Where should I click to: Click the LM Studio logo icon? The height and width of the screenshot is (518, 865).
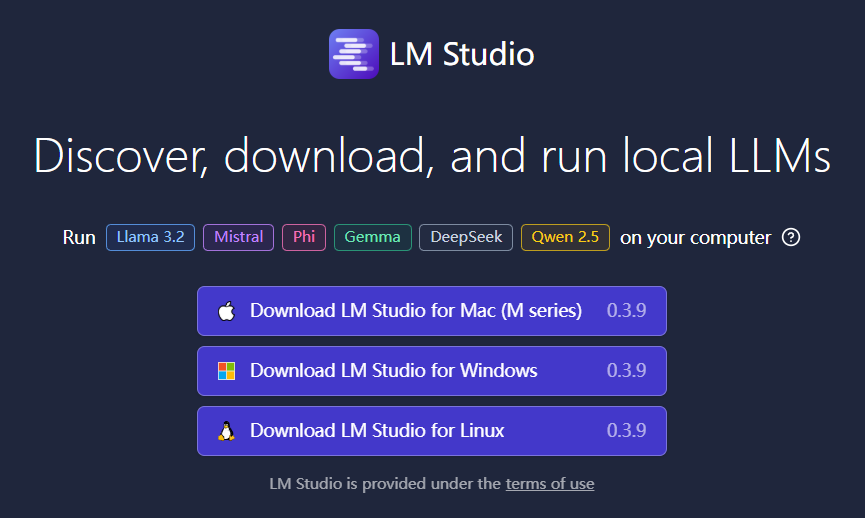[354, 54]
